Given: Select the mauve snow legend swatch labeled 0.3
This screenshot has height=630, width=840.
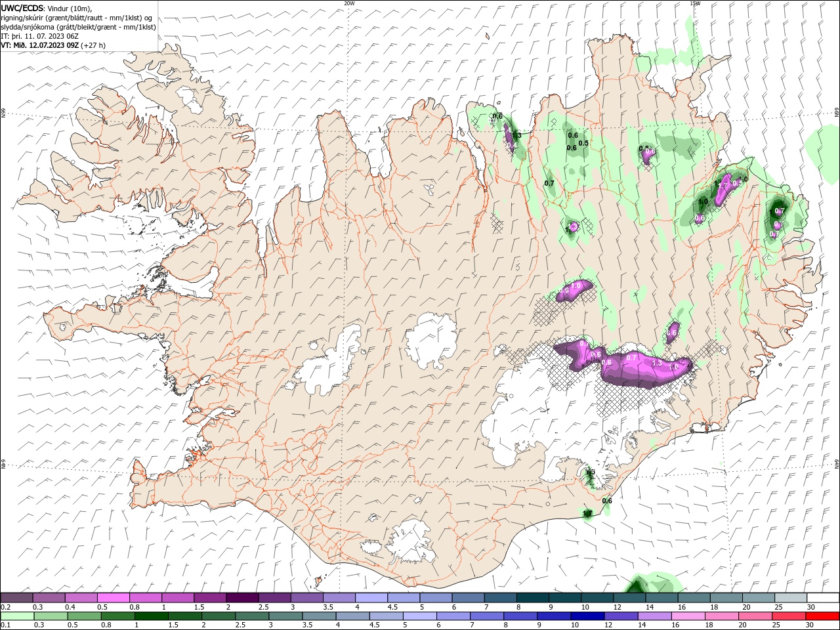Looking at the screenshot, I should pos(49,598).
